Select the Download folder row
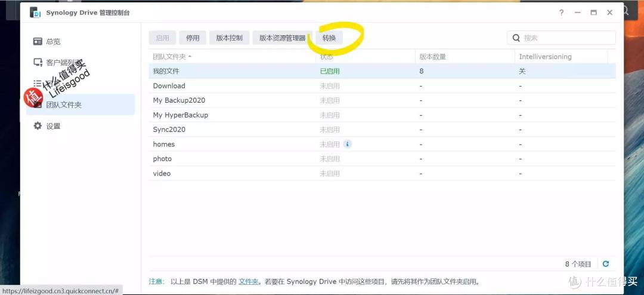This screenshot has width=644, height=295. click(x=382, y=86)
